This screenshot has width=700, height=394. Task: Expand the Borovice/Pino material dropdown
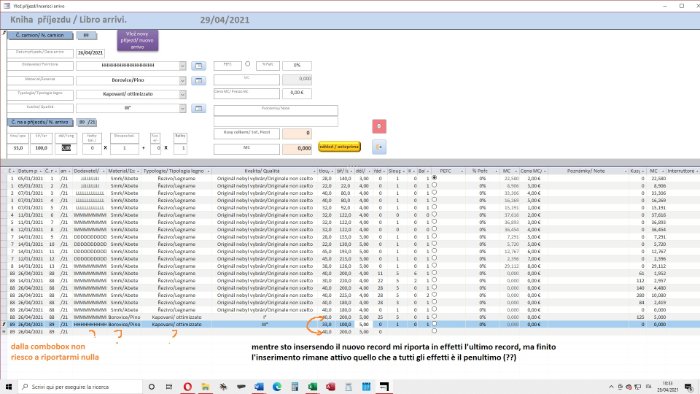[x=183, y=81]
